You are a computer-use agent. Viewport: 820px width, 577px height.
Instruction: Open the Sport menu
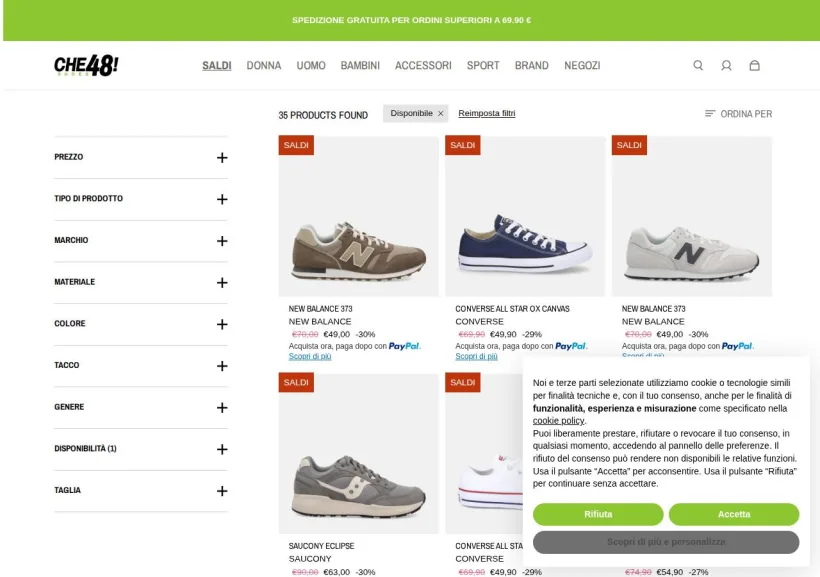(x=483, y=66)
